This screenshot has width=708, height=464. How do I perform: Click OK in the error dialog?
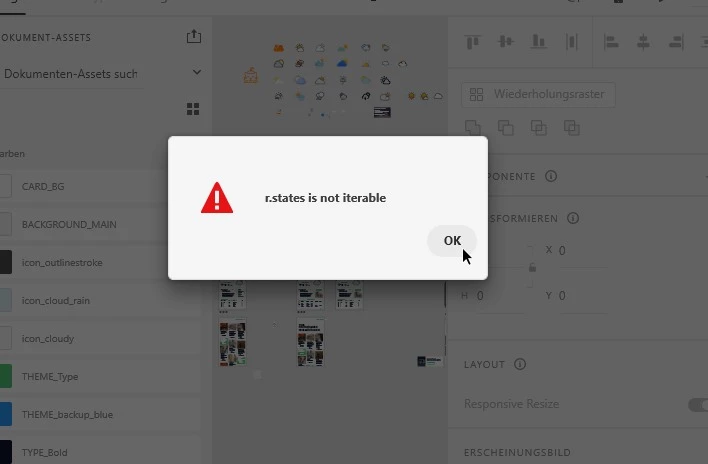[452, 241]
